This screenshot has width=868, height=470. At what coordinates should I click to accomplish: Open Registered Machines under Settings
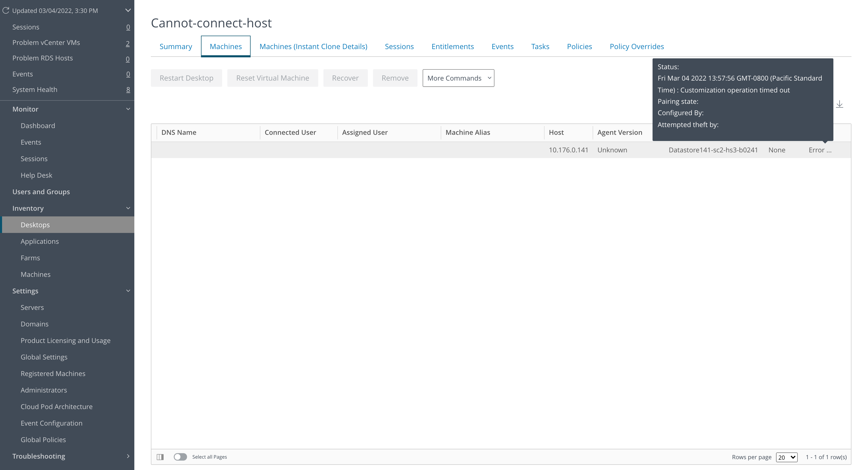click(53, 373)
